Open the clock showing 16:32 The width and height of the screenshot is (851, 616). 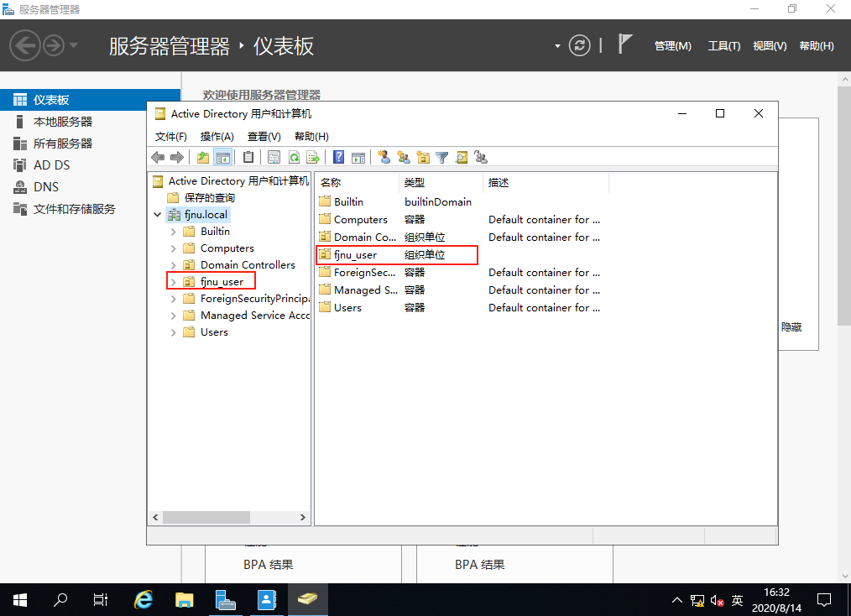(776, 600)
